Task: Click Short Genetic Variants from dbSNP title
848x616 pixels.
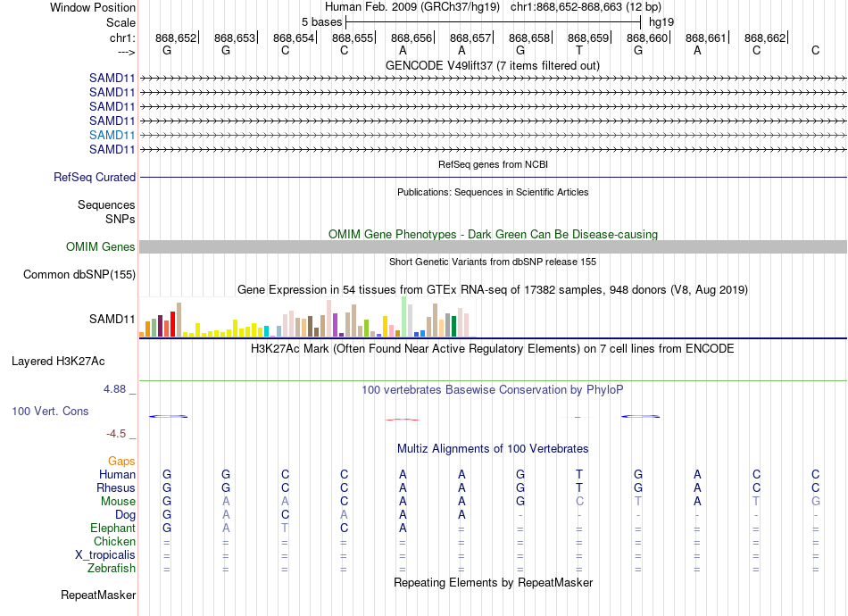Action: pos(493,262)
